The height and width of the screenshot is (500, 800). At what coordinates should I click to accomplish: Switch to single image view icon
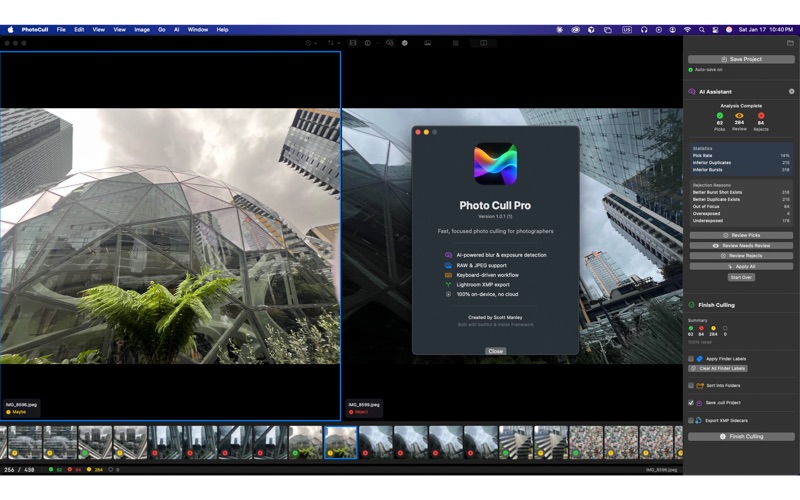point(428,43)
